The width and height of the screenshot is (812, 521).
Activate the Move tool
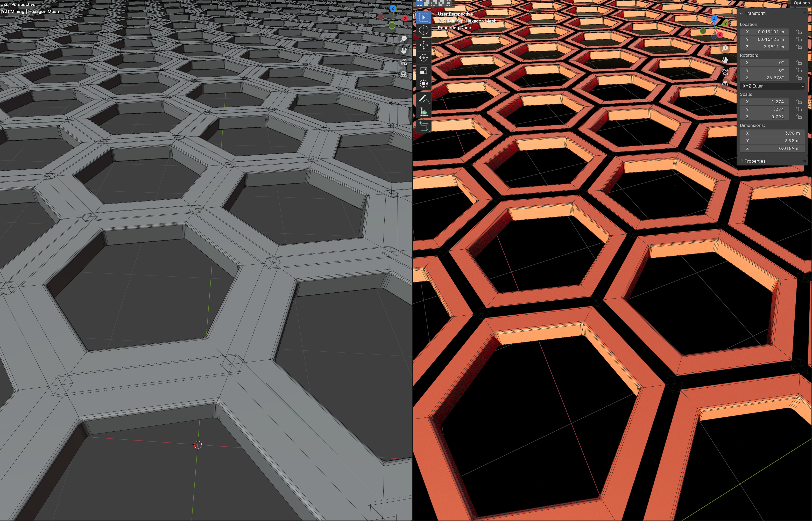(423, 45)
